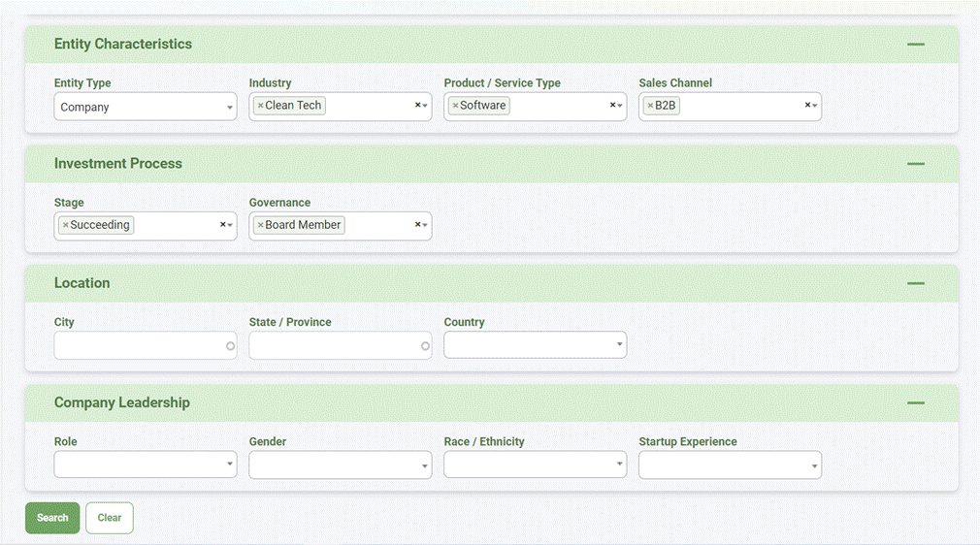
Task: Click the City input field
Action: 145,345
